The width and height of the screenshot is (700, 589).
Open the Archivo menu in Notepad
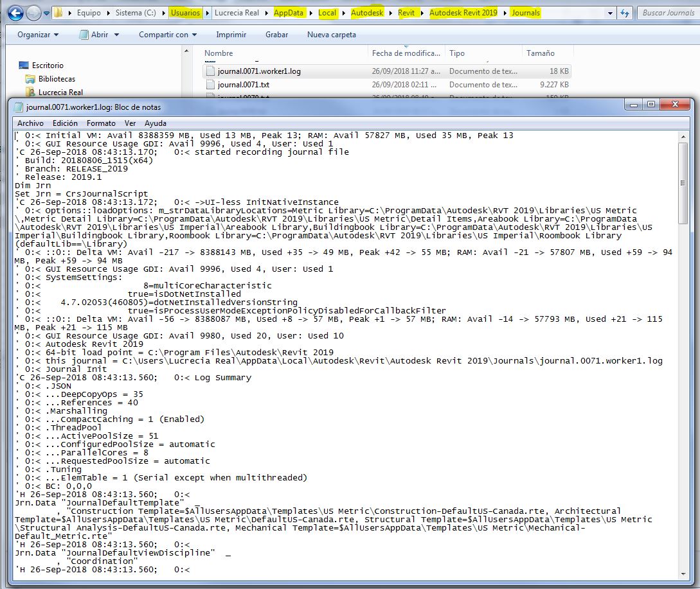(x=30, y=123)
